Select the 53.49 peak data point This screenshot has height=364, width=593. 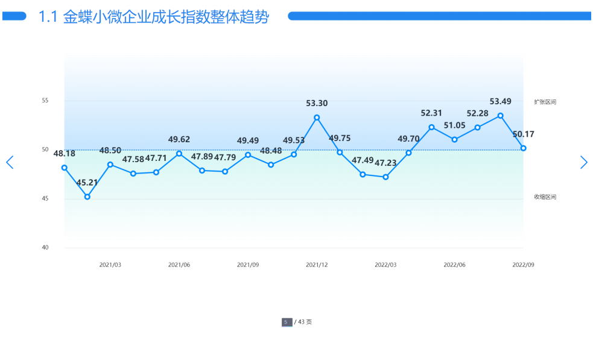coord(500,116)
